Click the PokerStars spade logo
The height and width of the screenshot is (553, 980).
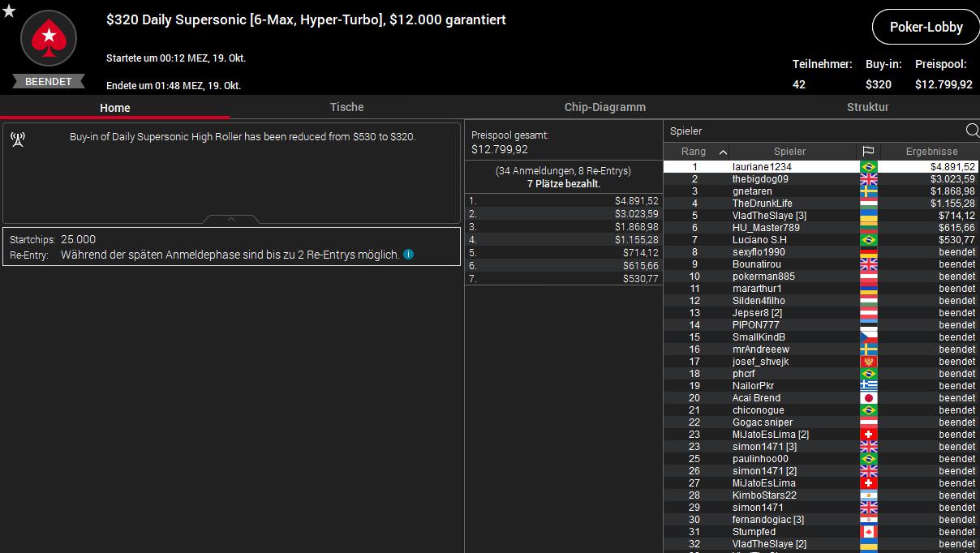tap(49, 37)
